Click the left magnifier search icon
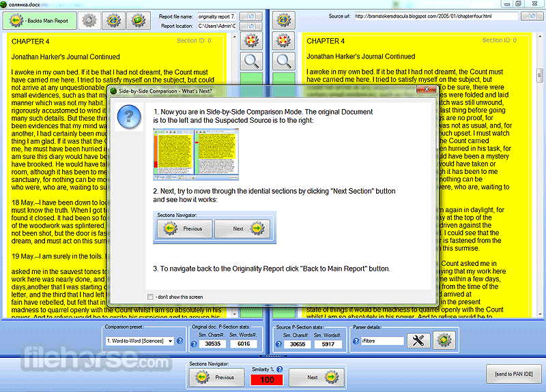Viewport: 546px width, 392px height. (x=251, y=61)
